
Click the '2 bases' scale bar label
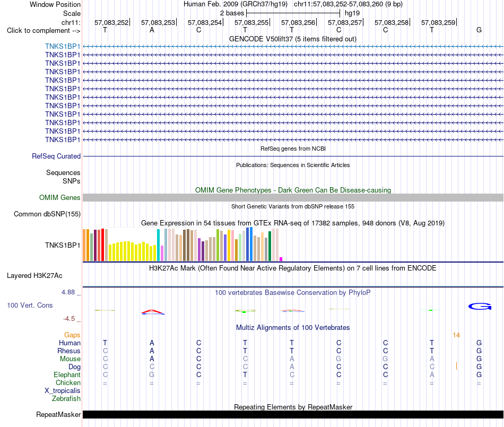pyautogui.click(x=232, y=13)
